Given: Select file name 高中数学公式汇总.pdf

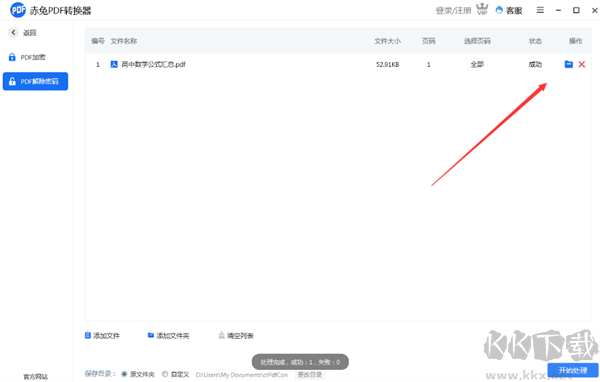Looking at the screenshot, I should click(153, 64).
